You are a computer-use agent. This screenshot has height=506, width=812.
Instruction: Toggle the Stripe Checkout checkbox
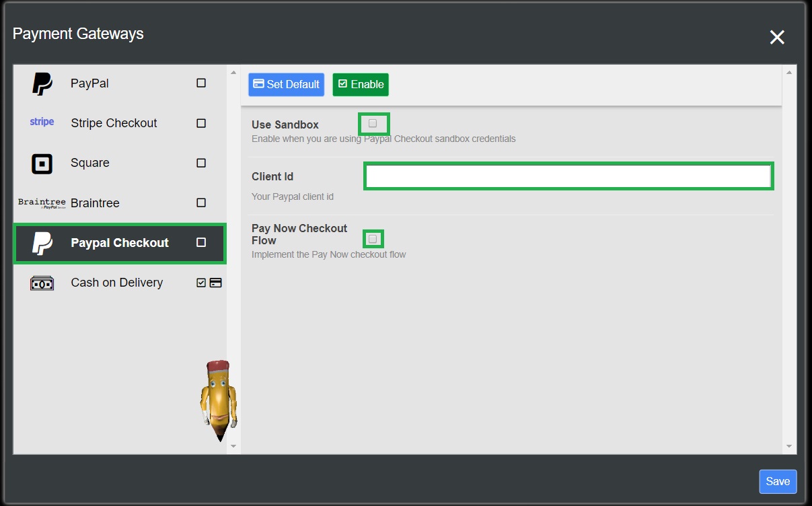[x=200, y=122]
